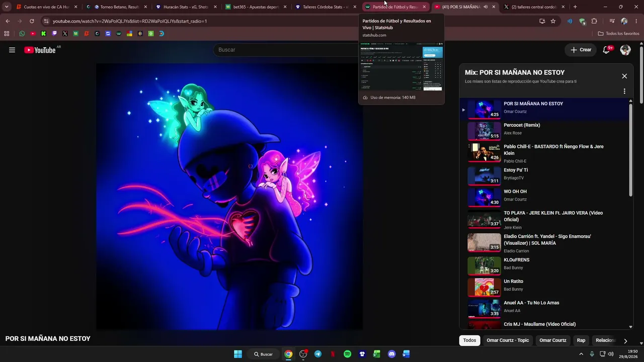Open Discord from the taskbar

392,354
